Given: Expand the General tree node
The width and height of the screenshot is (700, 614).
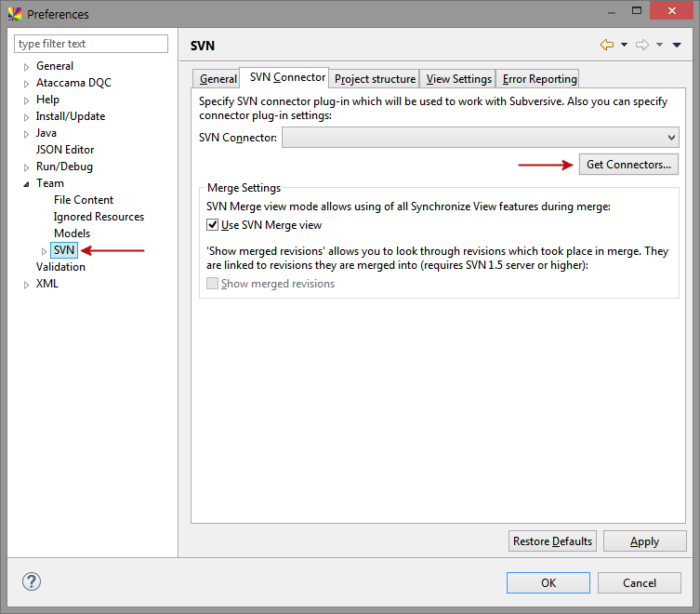Looking at the screenshot, I should pyautogui.click(x=26, y=67).
